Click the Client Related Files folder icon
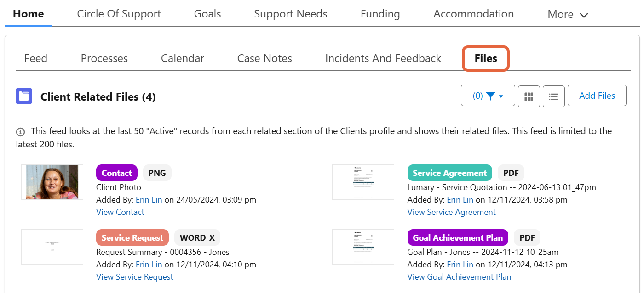The image size is (644, 293). click(24, 96)
